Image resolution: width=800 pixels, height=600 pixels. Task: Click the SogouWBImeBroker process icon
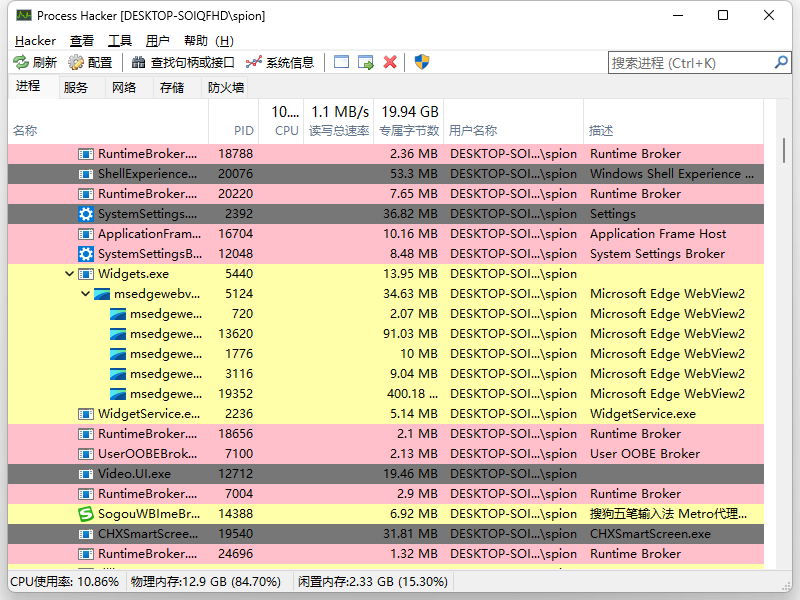click(85, 513)
